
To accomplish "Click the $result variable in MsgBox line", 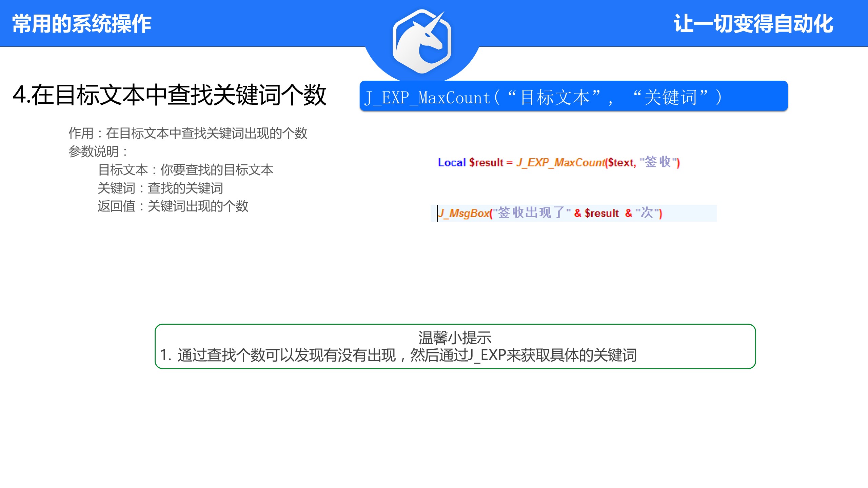I will click(601, 213).
